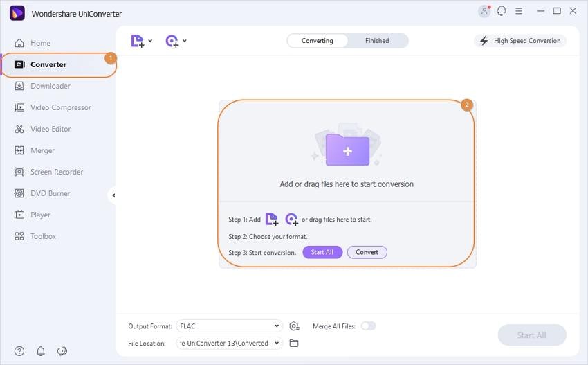This screenshot has height=365, width=588.
Task: Click the Downloader tray icon
Action: point(19,86)
